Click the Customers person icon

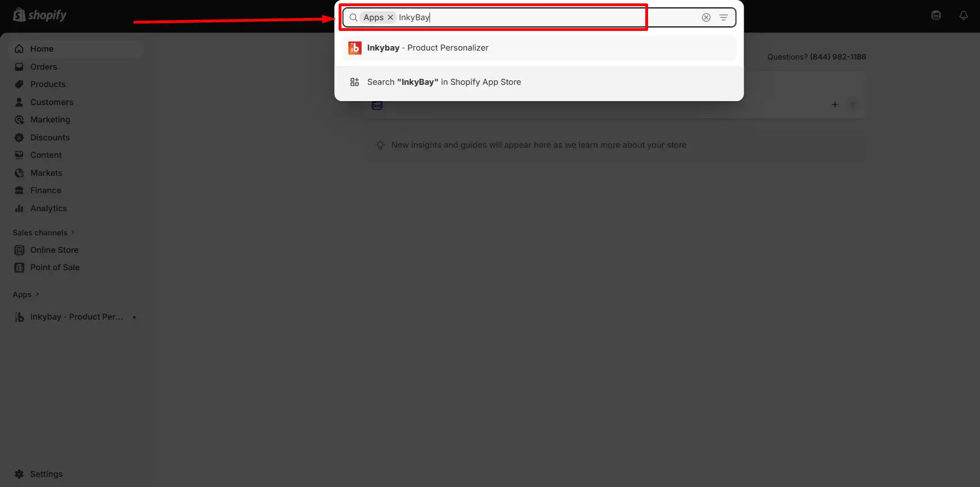pos(19,102)
